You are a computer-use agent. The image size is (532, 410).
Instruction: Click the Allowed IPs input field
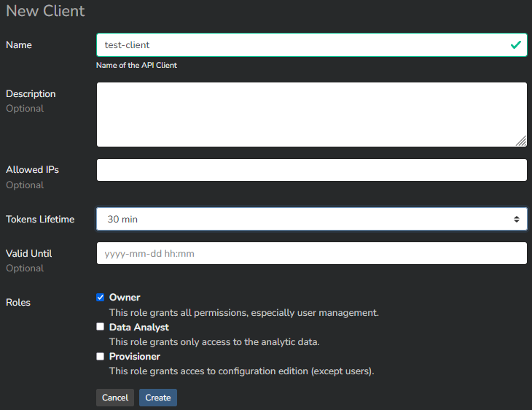pyautogui.click(x=311, y=170)
